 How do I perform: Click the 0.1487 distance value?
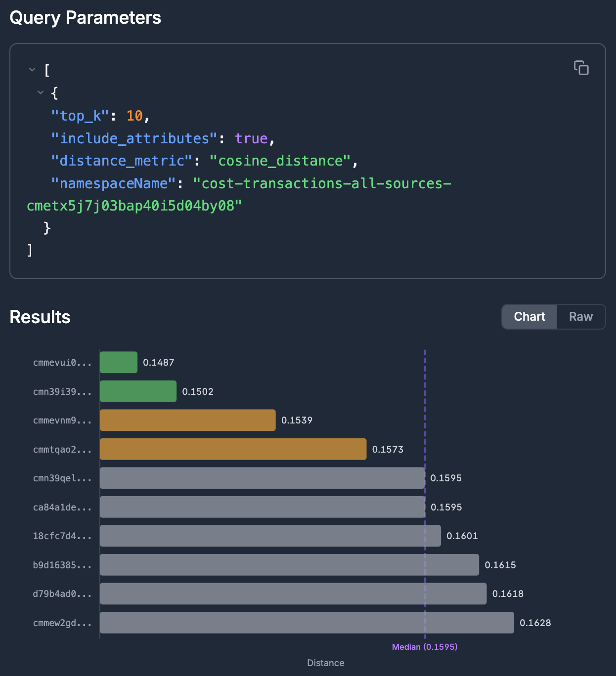point(159,363)
